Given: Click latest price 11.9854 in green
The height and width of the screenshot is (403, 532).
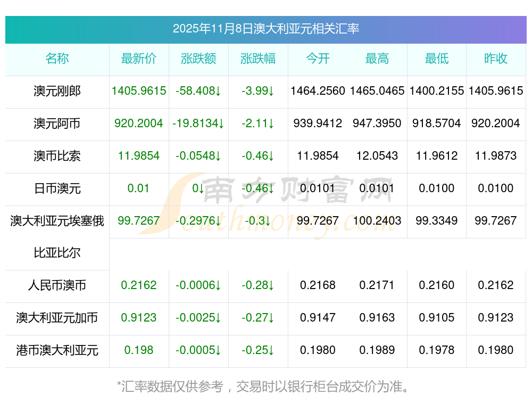Looking at the screenshot, I should (139, 155).
